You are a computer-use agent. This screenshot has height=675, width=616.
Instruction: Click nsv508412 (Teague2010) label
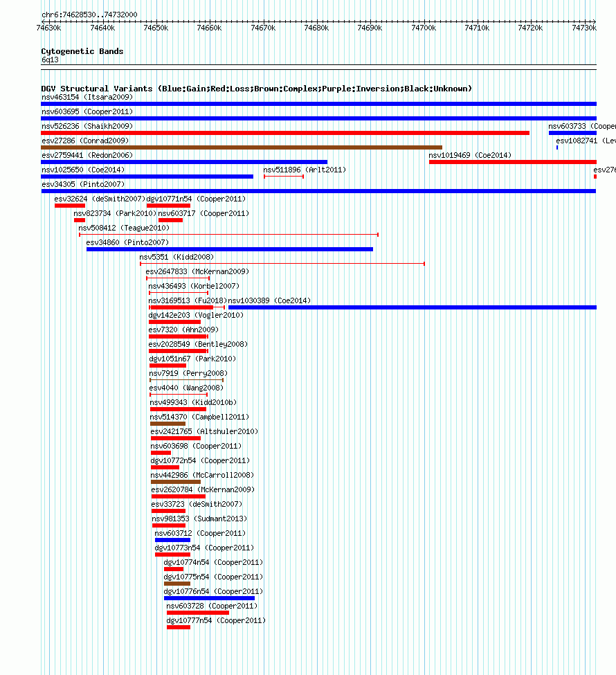(x=124, y=228)
